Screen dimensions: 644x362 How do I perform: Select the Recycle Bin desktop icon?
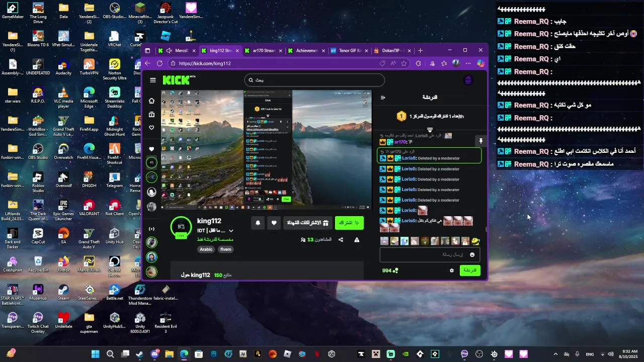click(x=38, y=263)
